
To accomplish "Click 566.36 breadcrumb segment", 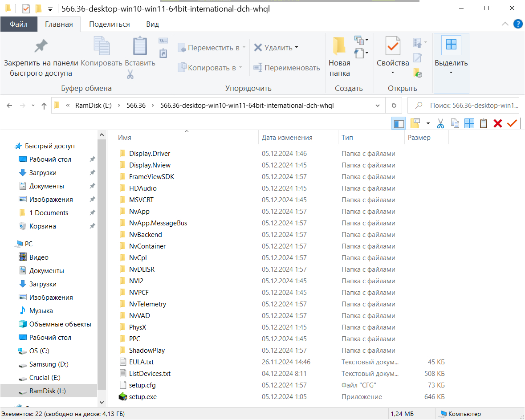I will point(136,106).
